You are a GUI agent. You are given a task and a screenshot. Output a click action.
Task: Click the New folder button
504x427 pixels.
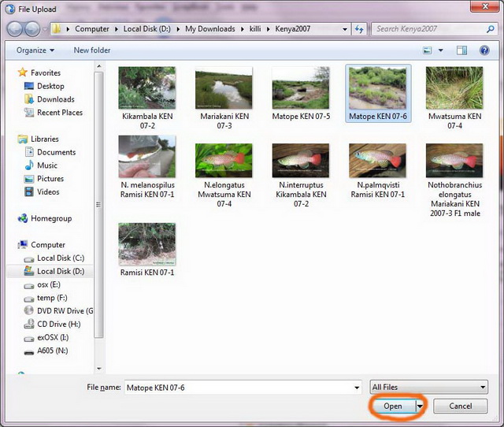click(x=92, y=50)
